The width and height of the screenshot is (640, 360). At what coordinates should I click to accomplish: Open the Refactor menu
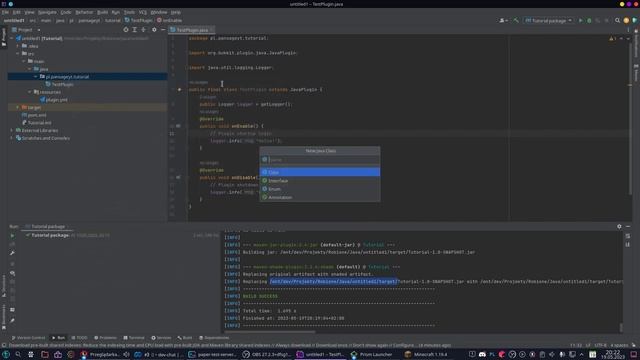[x=84, y=12]
